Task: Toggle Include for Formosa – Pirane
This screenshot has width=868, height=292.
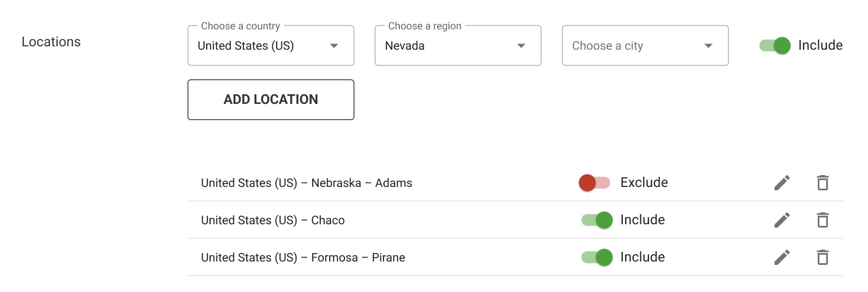Action: 597,257
